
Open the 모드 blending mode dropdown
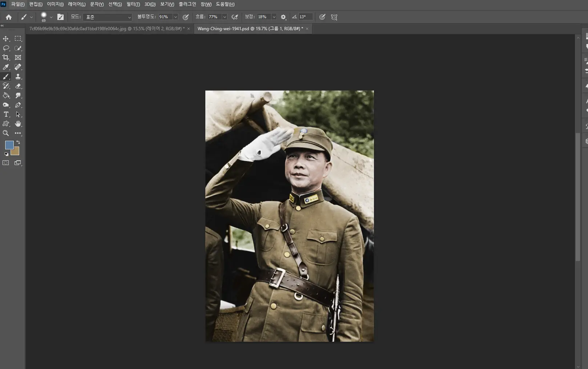point(108,17)
